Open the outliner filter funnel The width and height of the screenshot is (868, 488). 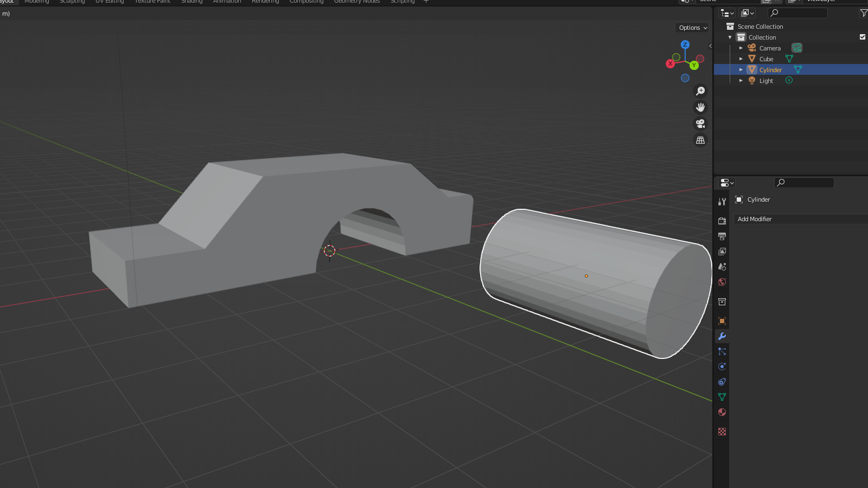click(864, 13)
